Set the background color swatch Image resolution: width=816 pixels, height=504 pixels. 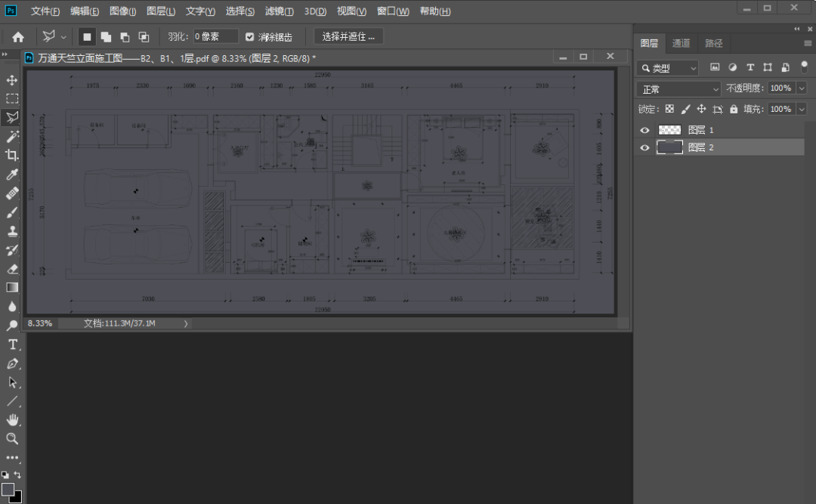click(x=17, y=498)
